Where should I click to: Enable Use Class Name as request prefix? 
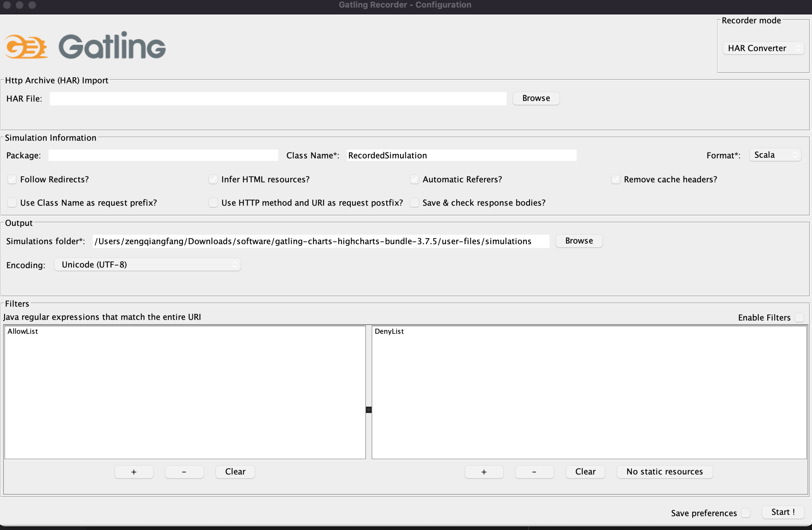(x=12, y=203)
